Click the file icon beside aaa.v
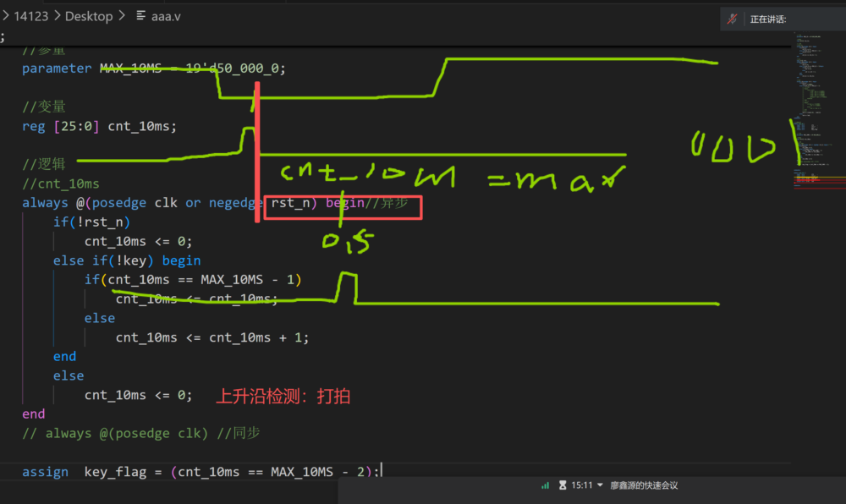The height and width of the screenshot is (504, 846). (140, 16)
